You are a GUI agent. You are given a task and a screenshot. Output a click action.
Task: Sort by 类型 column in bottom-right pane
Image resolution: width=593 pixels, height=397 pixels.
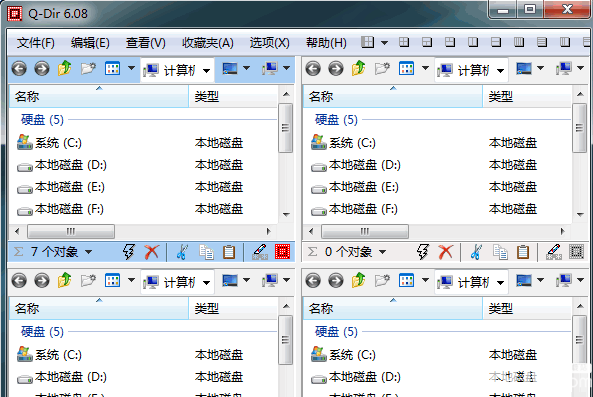[x=527, y=309]
